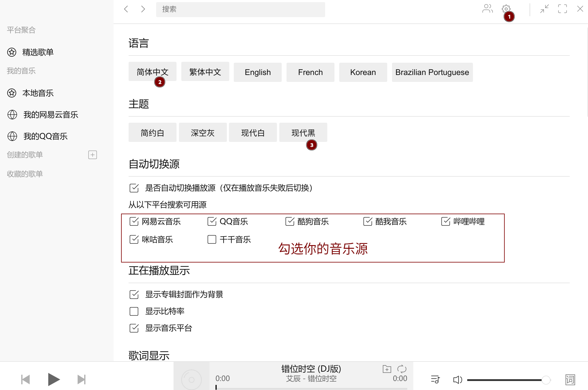Open 精选歌单 in sidebar
The image size is (588, 390).
coord(38,52)
